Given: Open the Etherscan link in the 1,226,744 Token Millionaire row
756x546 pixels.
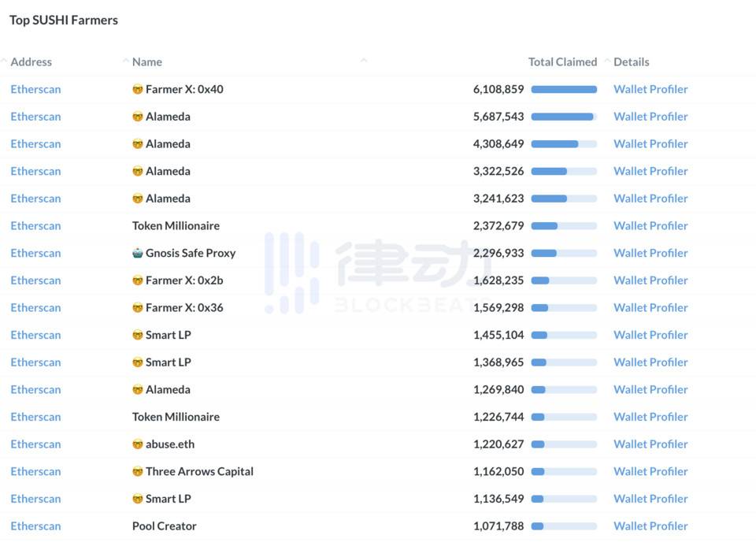Looking at the screenshot, I should [x=35, y=417].
